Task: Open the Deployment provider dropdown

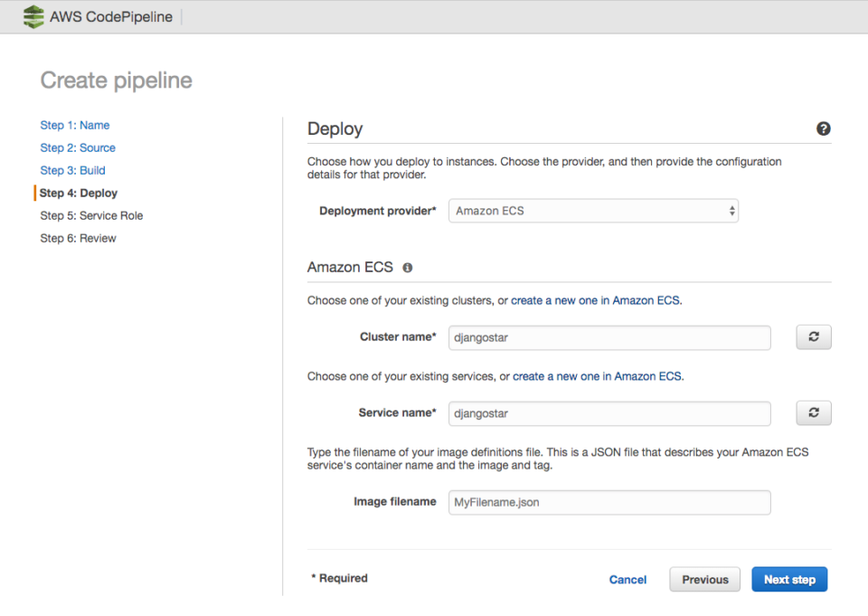Action: pos(593,211)
